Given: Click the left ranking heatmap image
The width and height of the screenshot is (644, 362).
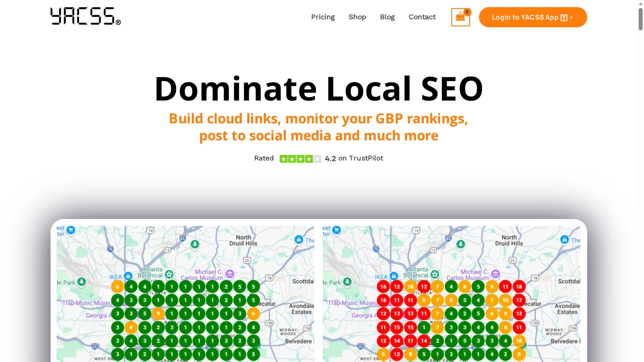Looking at the screenshot, I should [x=185, y=294].
